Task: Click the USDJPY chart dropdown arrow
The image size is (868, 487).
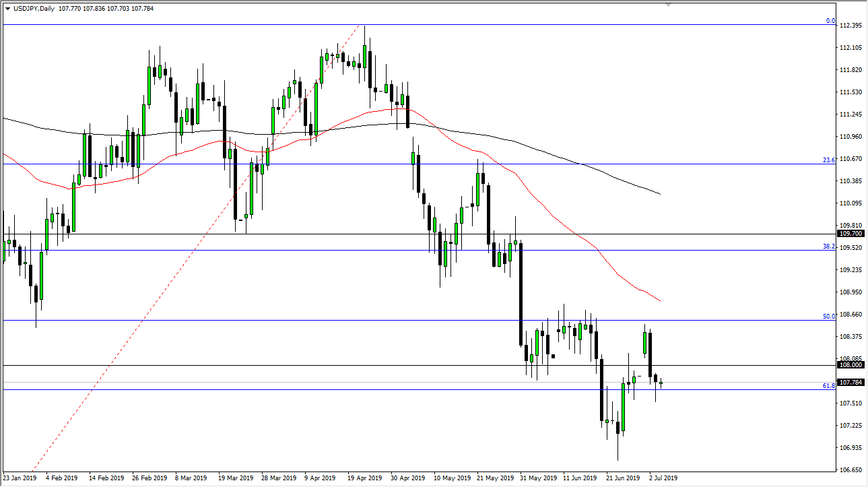Action: click(x=7, y=9)
